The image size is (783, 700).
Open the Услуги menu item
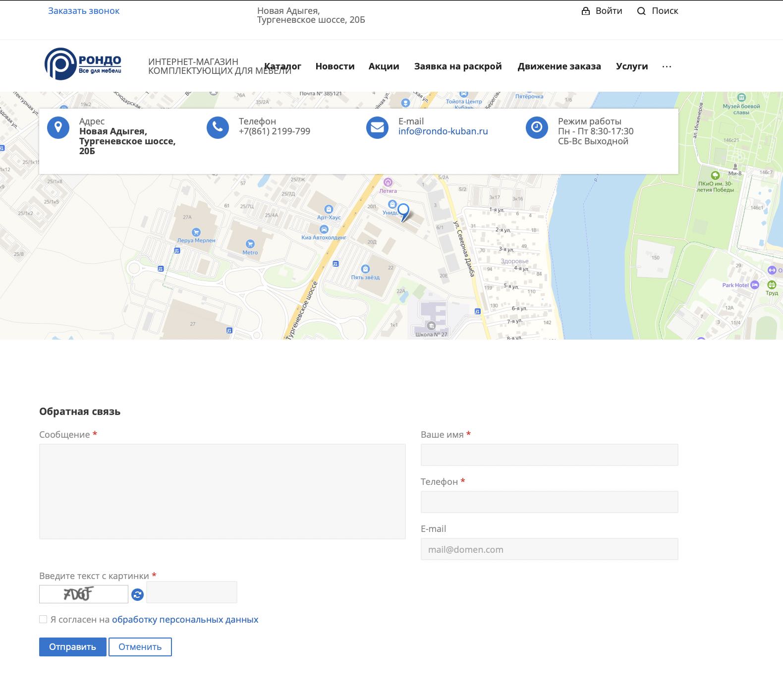pos(632,66)
